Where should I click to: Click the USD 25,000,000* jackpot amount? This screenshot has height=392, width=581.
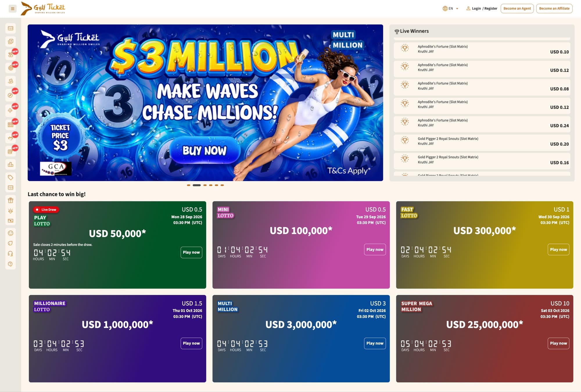point(485,324)
